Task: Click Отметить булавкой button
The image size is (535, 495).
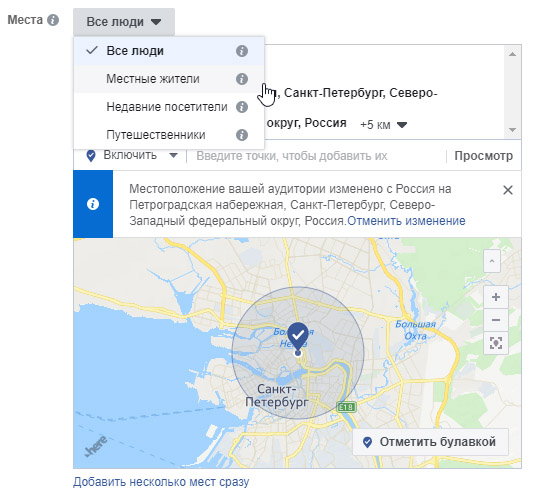Action: click(x=430, y=442)
